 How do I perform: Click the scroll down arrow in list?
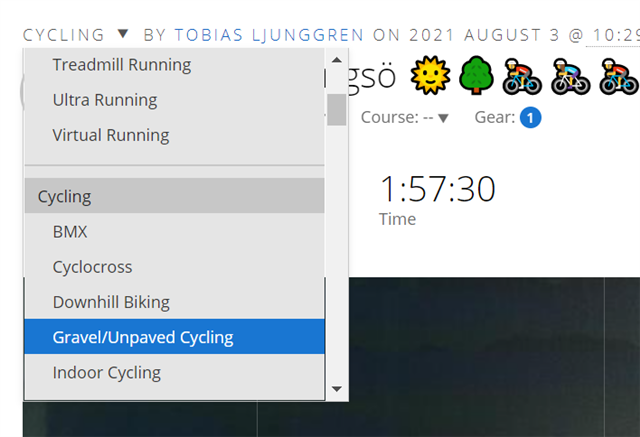pyautogui.click(x=337, y=389)
